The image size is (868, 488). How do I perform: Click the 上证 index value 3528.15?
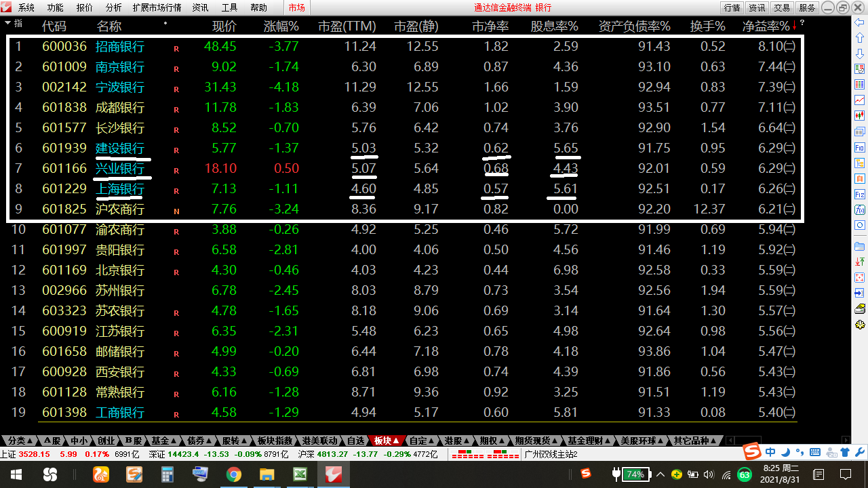point(34,454)
